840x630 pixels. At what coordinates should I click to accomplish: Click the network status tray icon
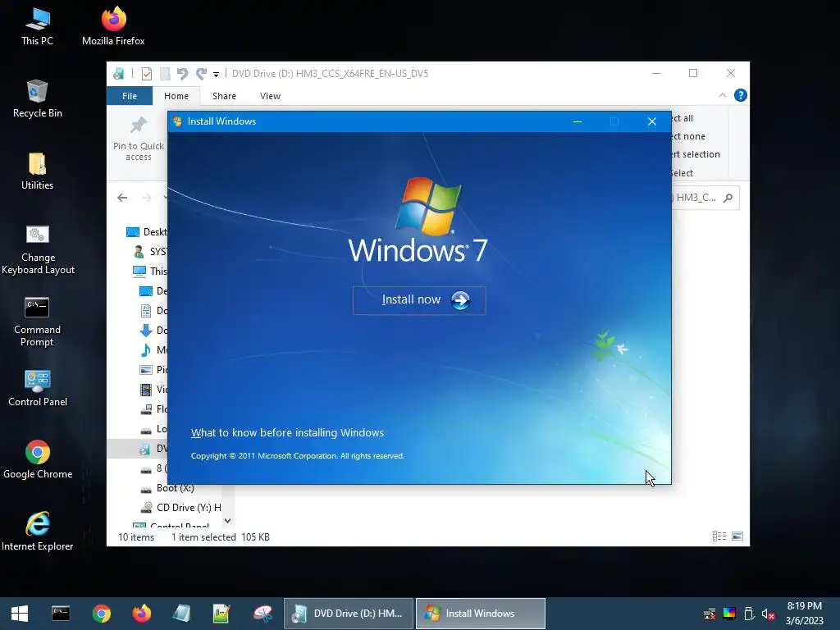tap(710, 614)
